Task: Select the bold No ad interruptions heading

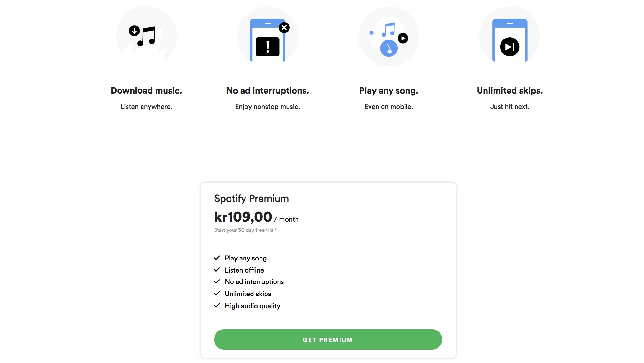Action: pos(267,91)
